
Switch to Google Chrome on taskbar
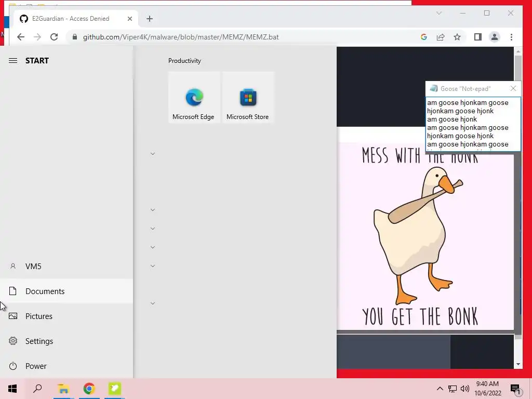(x=89, y=389)
